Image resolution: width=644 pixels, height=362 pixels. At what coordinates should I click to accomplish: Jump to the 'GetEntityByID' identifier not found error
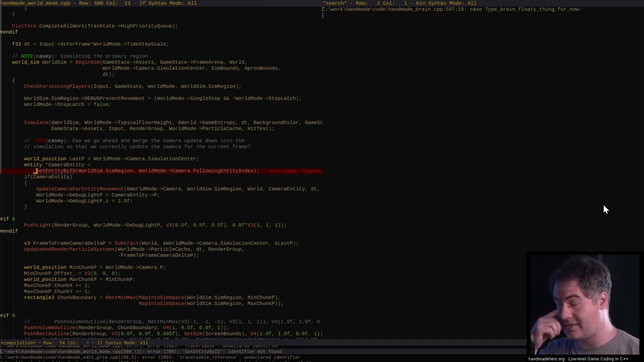click(141, 351)
